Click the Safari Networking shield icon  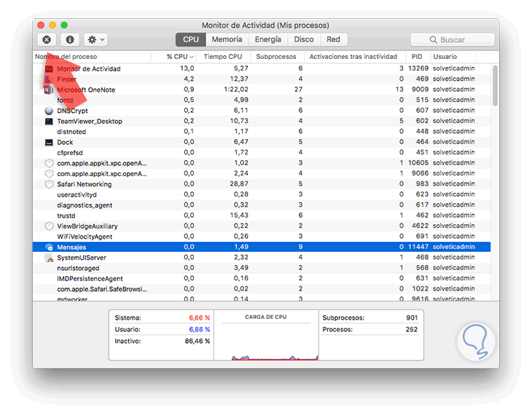(x=50, y=184)
